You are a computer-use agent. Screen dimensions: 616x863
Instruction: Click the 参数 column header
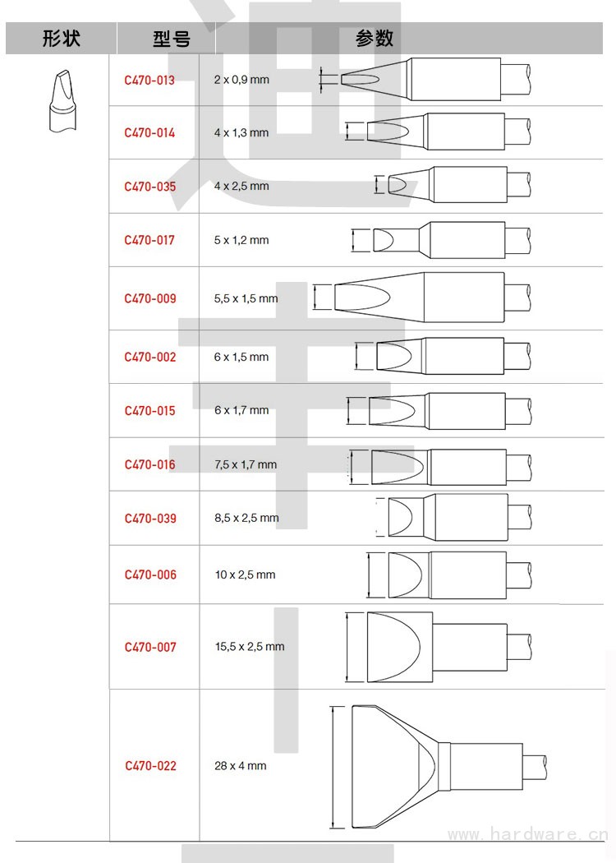pos(374,39)
